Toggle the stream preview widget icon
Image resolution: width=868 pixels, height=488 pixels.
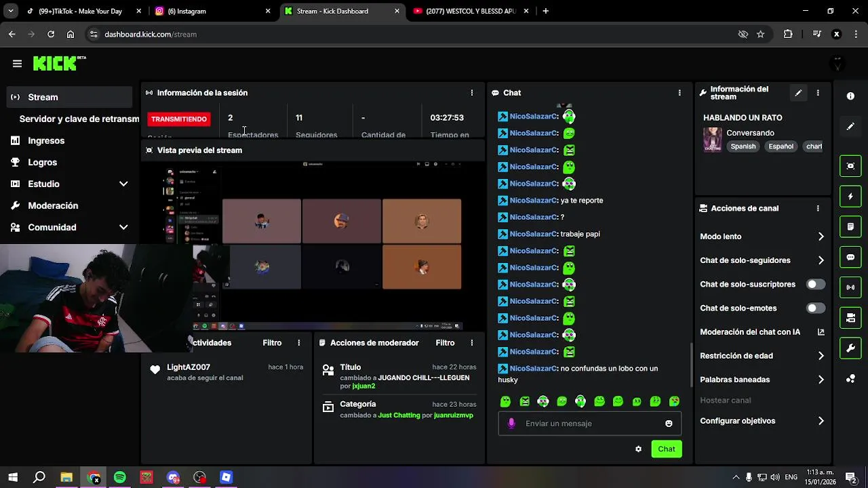point(850,166)
